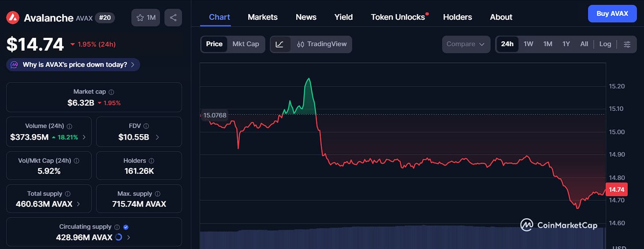Click the 14.74 current price marker
Viewport: 644px width, 249px height.
pos(616,190)
